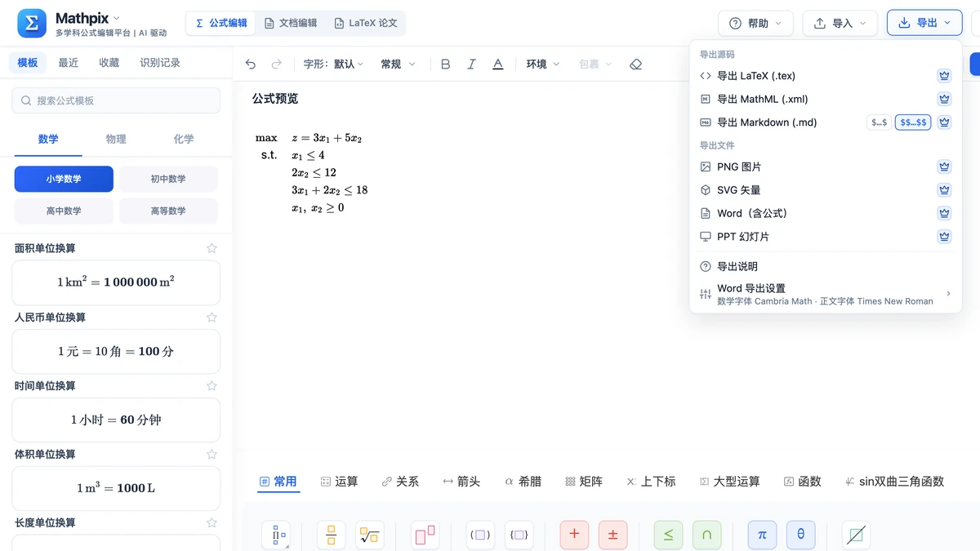Viewport: 980px width, 551px height.
Task: Open 导出说明 help entry
Action: pos(826,266)
